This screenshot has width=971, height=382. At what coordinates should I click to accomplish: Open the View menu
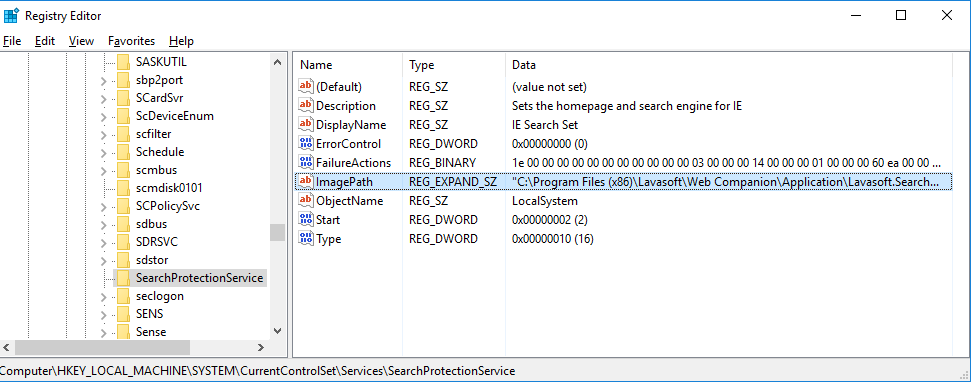pyautogui.click(x=81, y=41)
